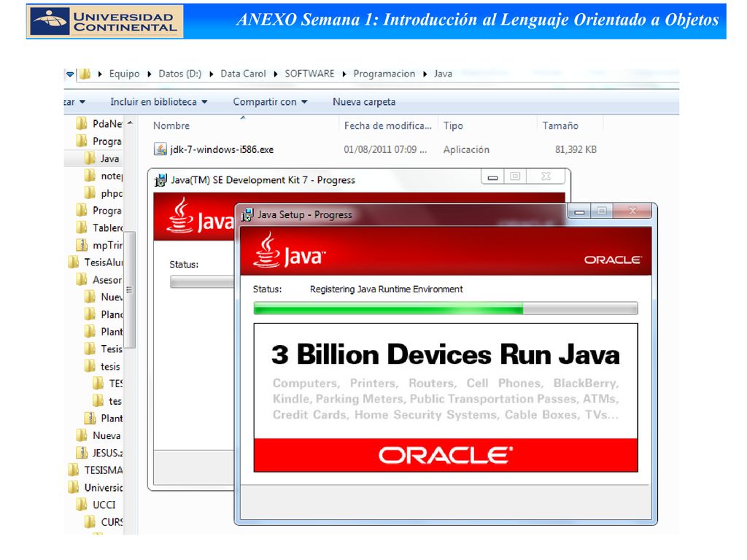Click Java at the end of the breadcrumb
The height and width of the screenshot is (560, 747).
click(443, 74)
